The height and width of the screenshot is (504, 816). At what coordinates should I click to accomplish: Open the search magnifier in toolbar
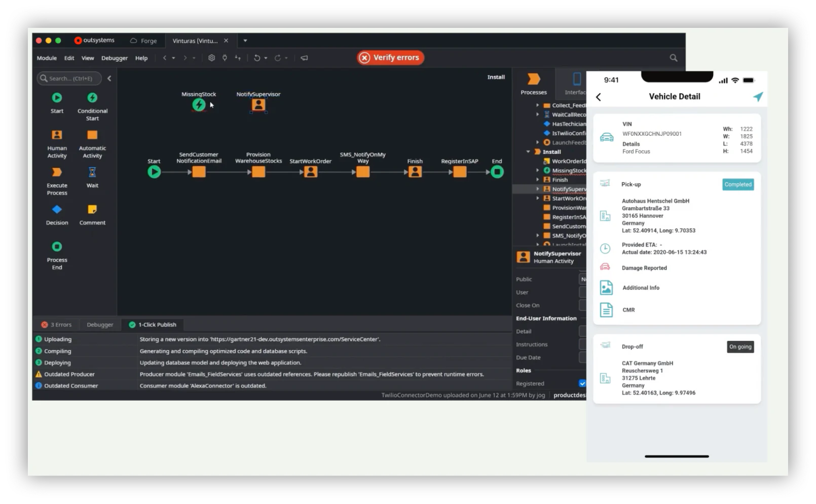(674, 58)
